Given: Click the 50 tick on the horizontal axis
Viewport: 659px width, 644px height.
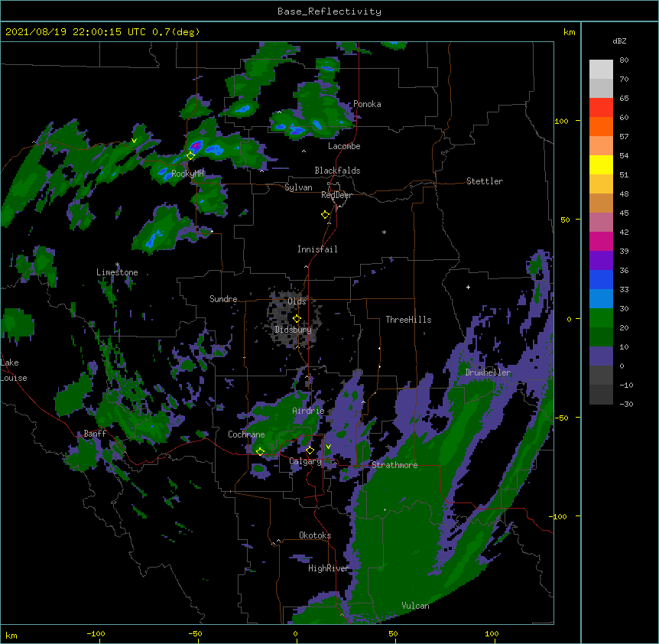Looking at the screenshot, I should tap(393, 633).
